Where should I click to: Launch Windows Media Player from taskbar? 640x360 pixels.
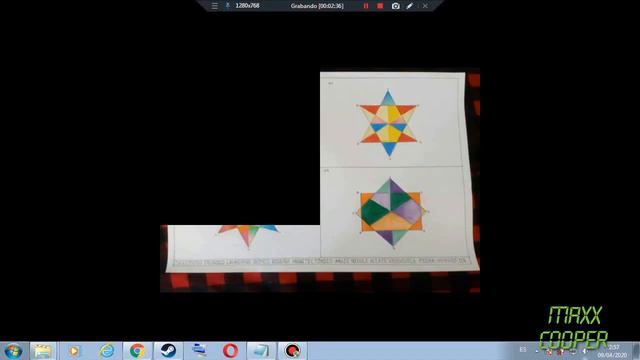(x=74, y=351)
